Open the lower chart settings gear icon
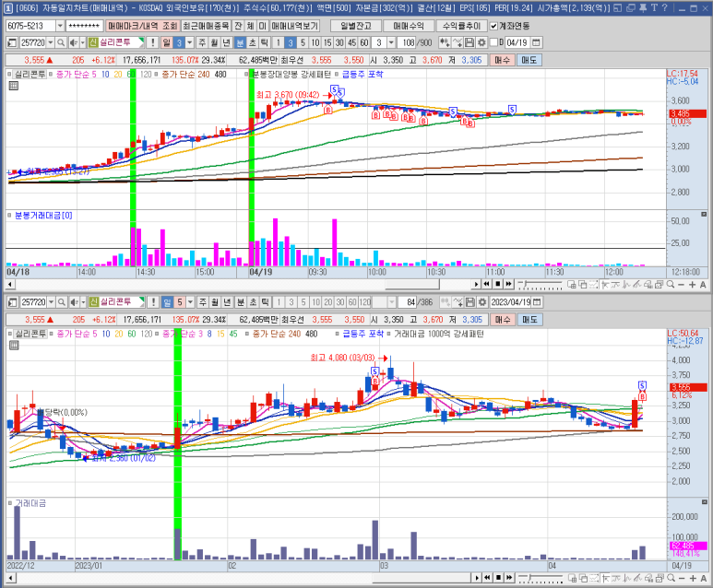Viewport: 713px width, 588px height. (x=482, y=302)
